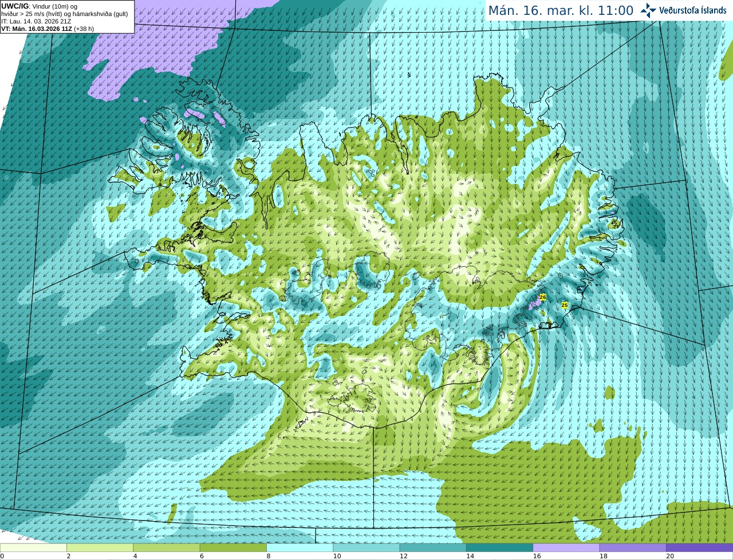
Task: Select the 8–10 m/s light cyan legend swatch
Action: pos(299,548)
